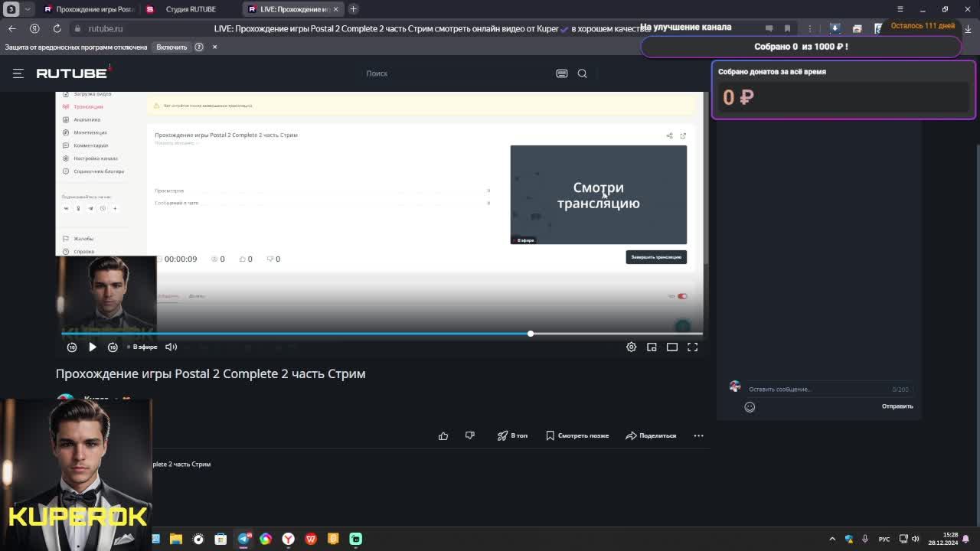
Task: Go to RUTUBE home via logo
Action: point(73,73)
